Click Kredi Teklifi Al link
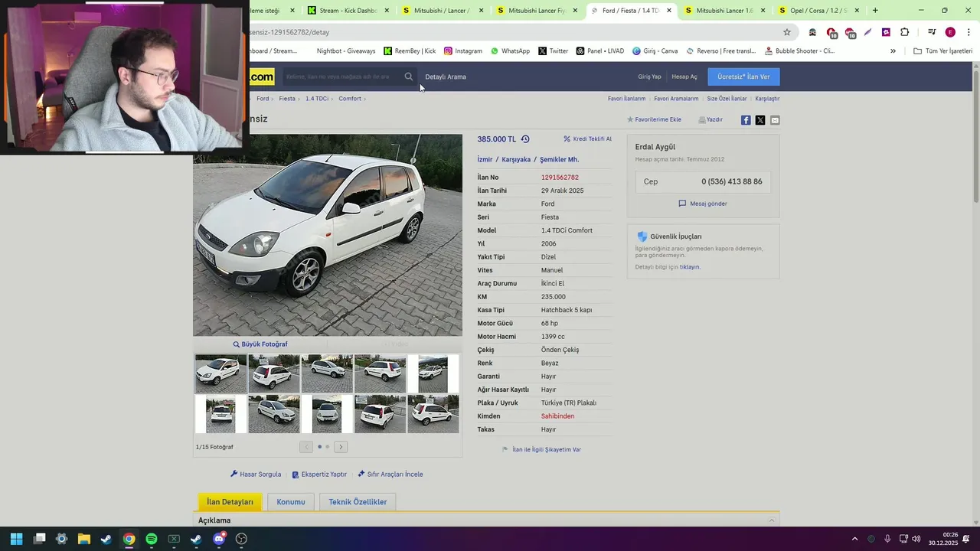The image size is (980, 551). [587, 139]
